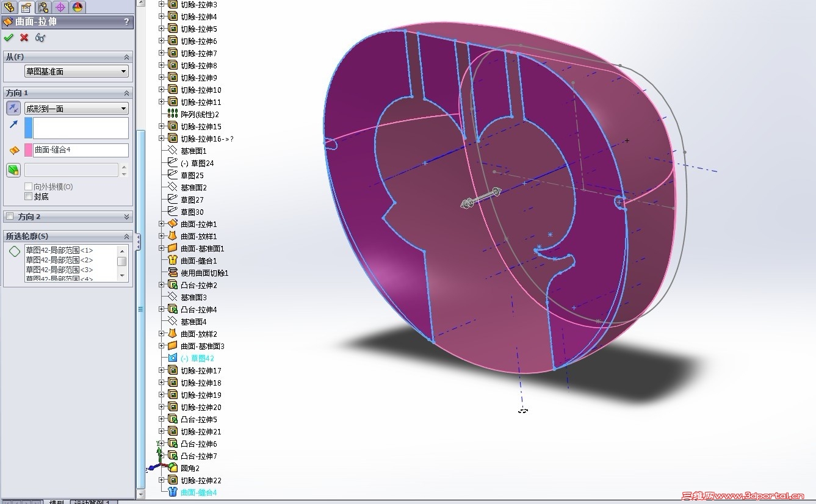Viewport: 816px width, 504px height.
Task: Click the 凸台-拉伸2 boss icon
Action: (173, 285)
